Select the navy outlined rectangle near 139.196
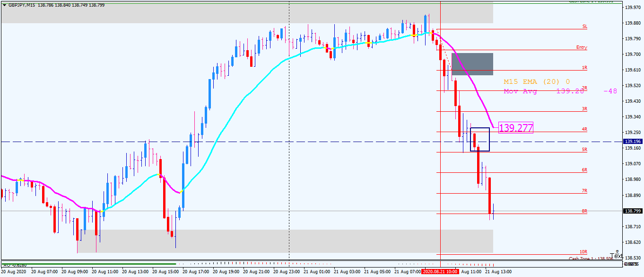 tap(480, 139)
